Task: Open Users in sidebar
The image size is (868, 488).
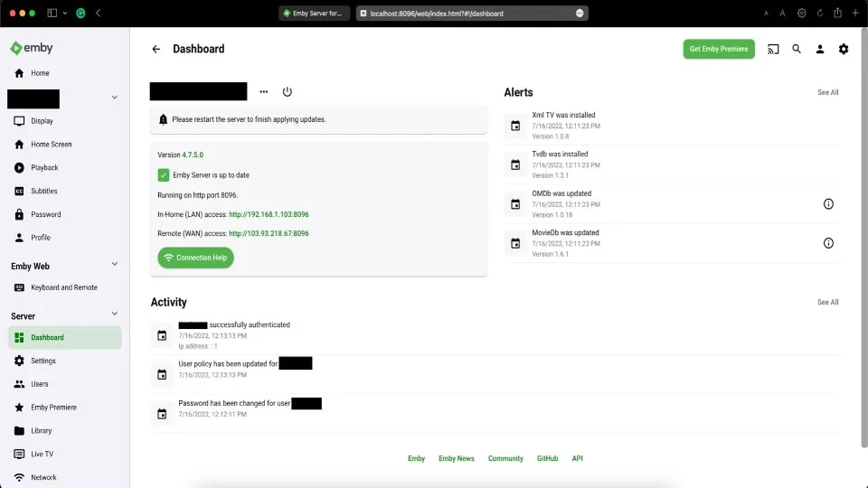Action: tap(65, 384)
